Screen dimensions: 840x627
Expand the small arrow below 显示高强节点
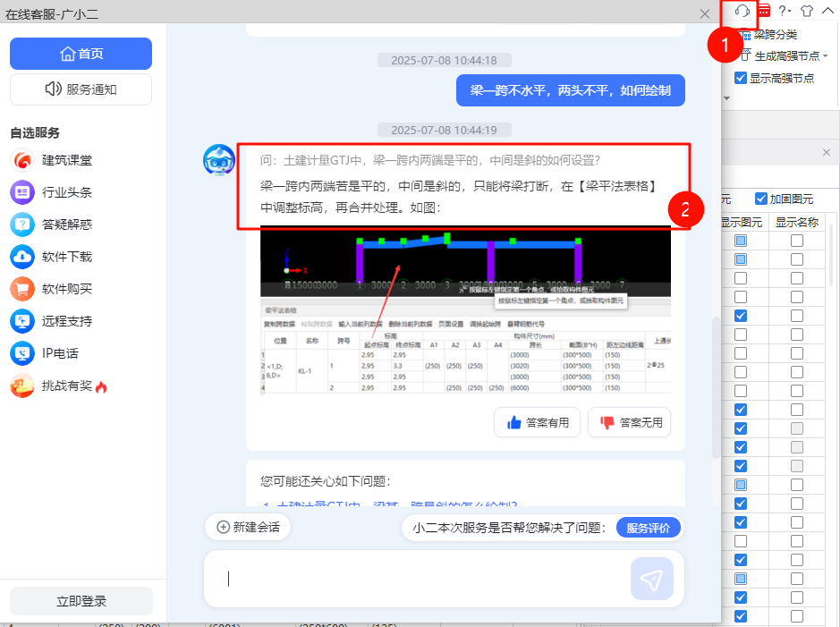click(727, 98)
